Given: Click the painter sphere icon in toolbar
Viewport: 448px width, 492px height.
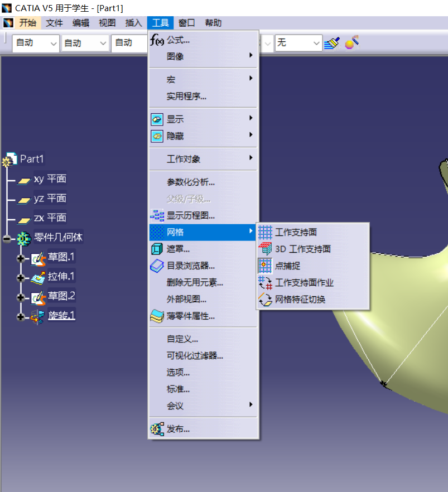Looking at the screenshot, I should pyautogui.click(x=351, y=42).
